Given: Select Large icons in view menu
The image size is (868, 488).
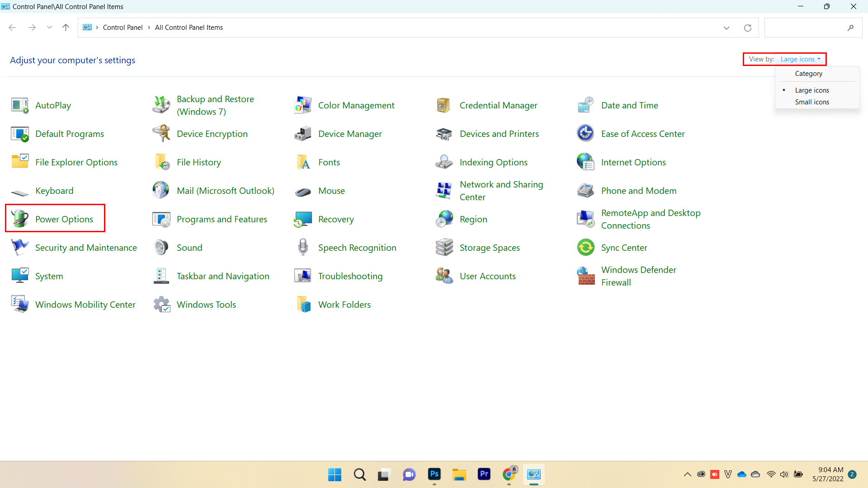Looking at the screenshot, I should 812,90.
